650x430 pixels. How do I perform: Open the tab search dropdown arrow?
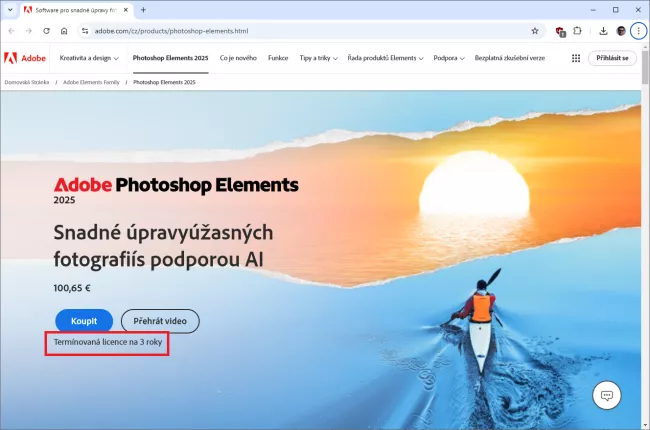[x=10, y=10]
